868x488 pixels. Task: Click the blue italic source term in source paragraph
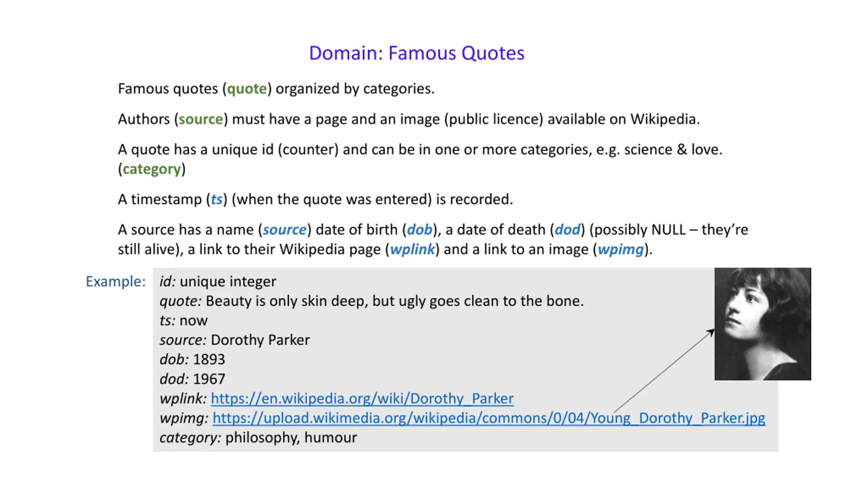tap(284, 230)
